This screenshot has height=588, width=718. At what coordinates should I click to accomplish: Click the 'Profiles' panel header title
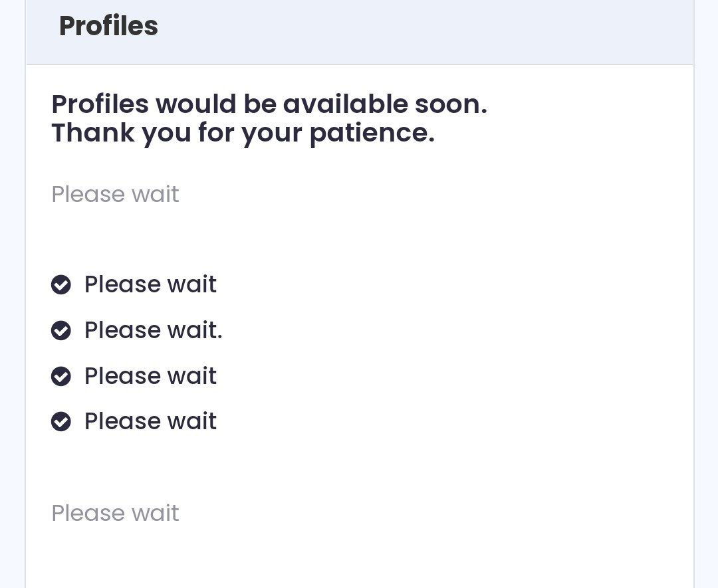point(108,26)
